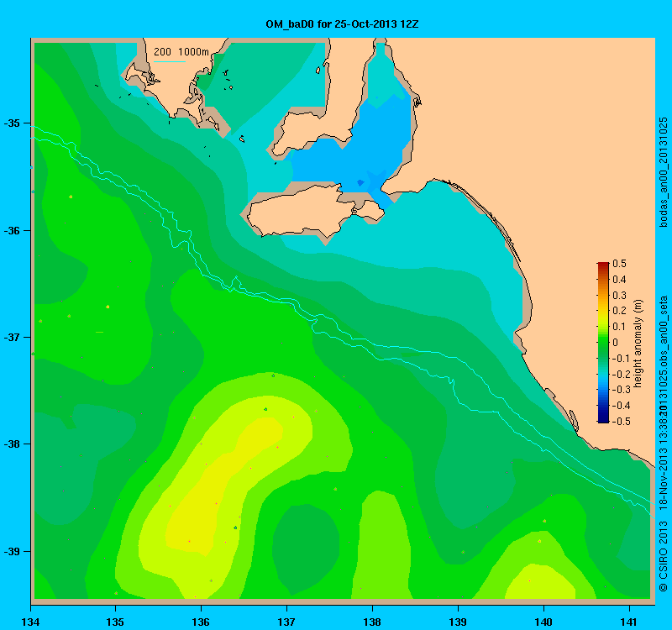Click the 136 longitude axis label
The height and width of the screenshot is (630, 672).
click(x=201, y=622)
